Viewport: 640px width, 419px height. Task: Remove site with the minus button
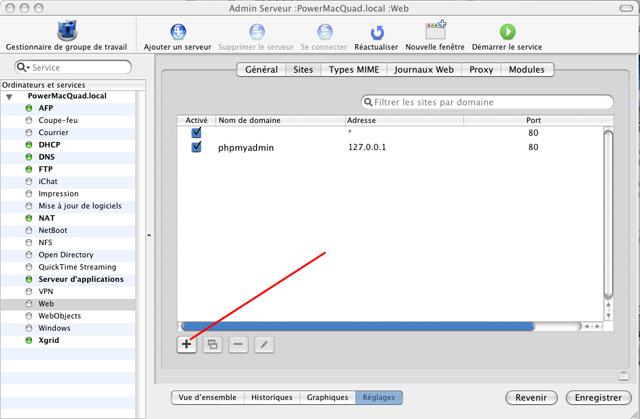click(238, 344)
